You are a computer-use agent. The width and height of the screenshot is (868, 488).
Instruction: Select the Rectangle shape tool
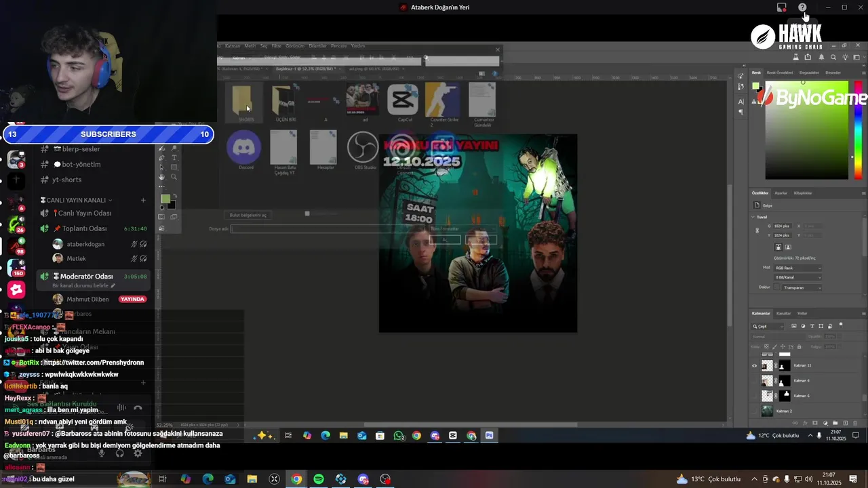point(174,167)
